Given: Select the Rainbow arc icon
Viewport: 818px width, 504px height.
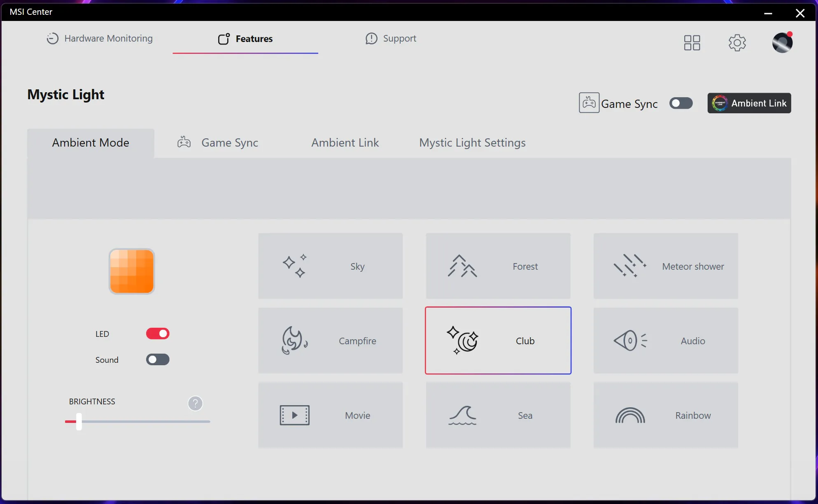Looking at the screenshot, I should (x=630, y=415).
